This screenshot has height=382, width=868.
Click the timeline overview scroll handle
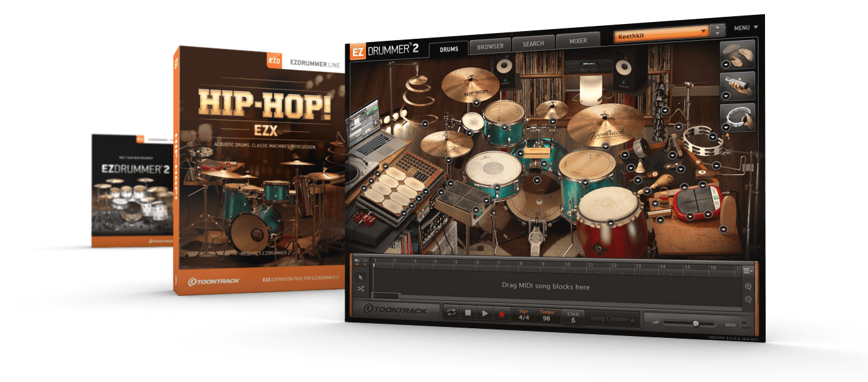click(x=386, y=297)
